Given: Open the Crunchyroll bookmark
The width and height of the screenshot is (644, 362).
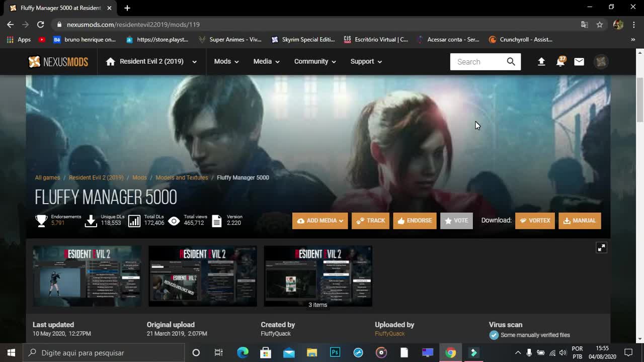Looking at the screenshot, I should (x=521, y=39).
